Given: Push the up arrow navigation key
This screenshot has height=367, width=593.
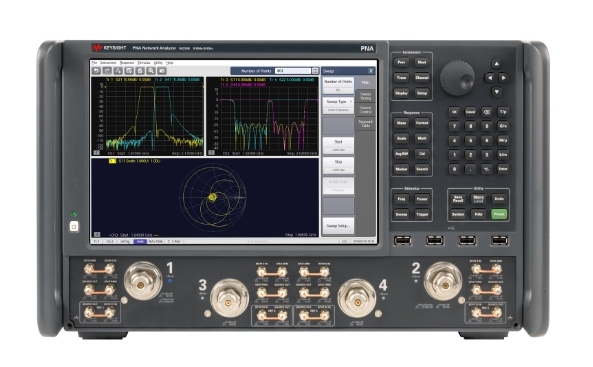Looking at the screenshot, I should (497, 64).
